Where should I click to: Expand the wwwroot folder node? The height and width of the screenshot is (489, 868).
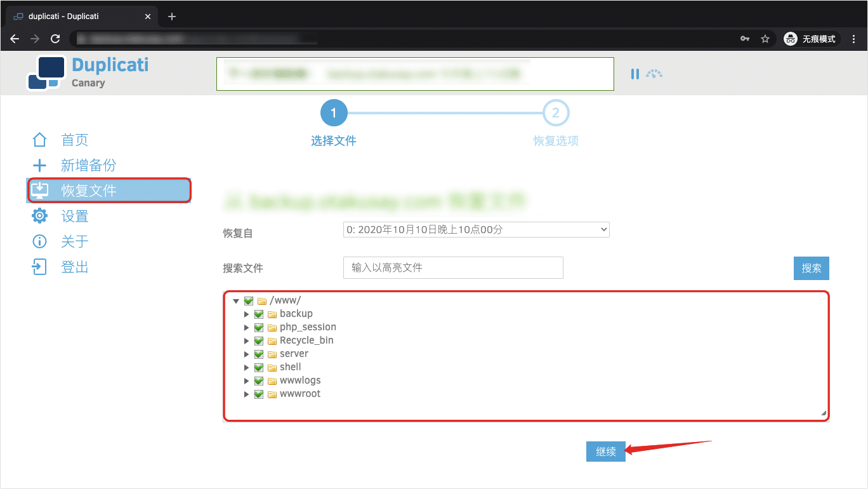pyautogui.click(x=246, y=394)
